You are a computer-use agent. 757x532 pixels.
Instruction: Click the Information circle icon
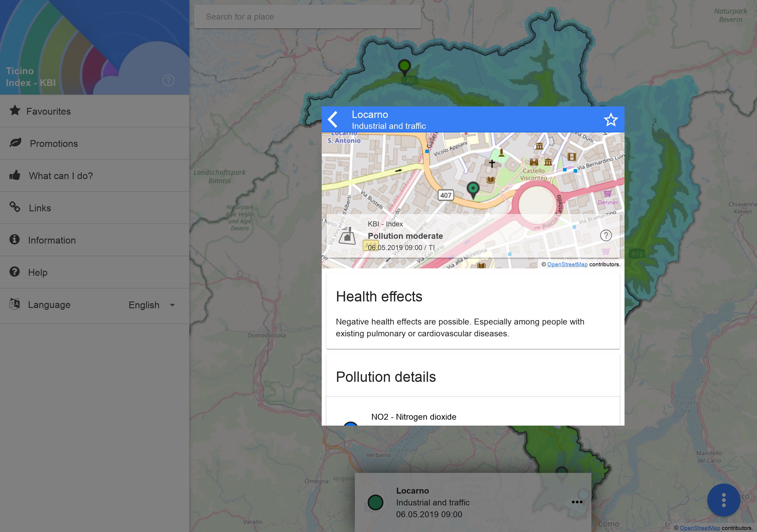pyautogui.click(x=14, y=240)
